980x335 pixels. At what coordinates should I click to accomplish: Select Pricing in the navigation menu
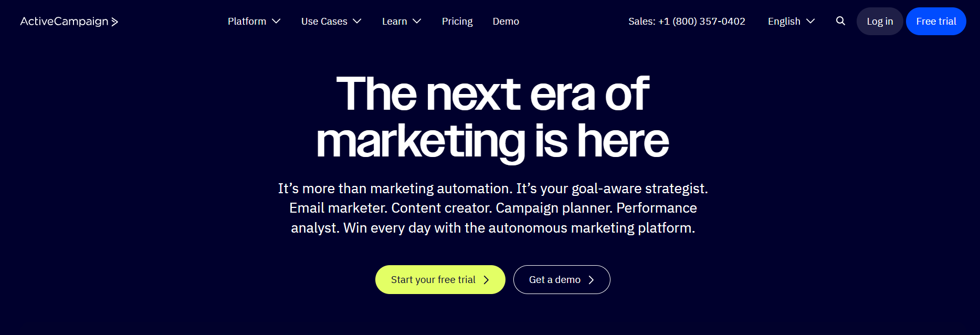pyautogui.click(x=457, y=21)
